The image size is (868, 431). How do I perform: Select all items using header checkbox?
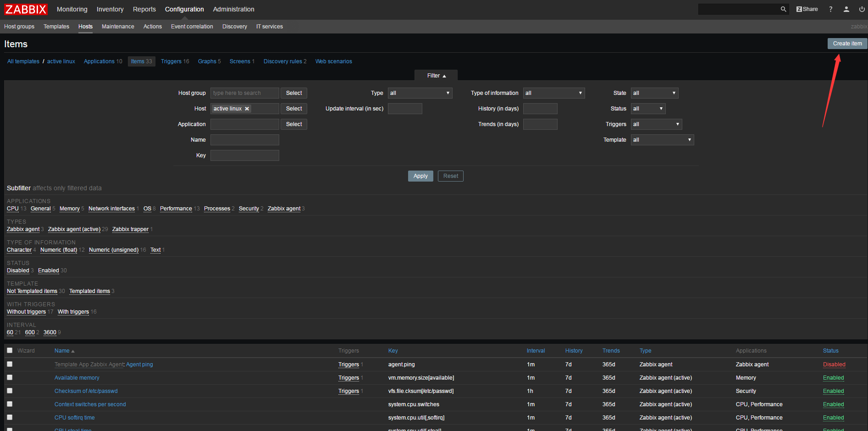point(10,350)
